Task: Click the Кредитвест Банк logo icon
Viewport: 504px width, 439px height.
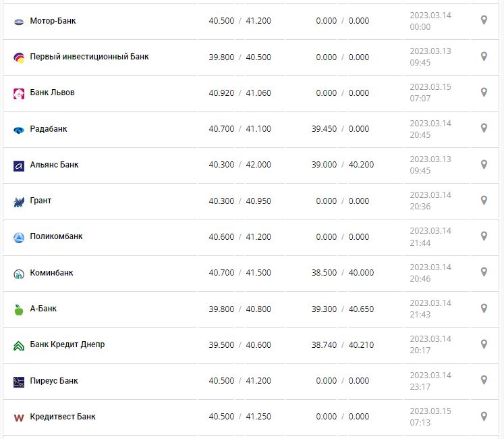Action: pyautogui.click(x=19, y=417)
